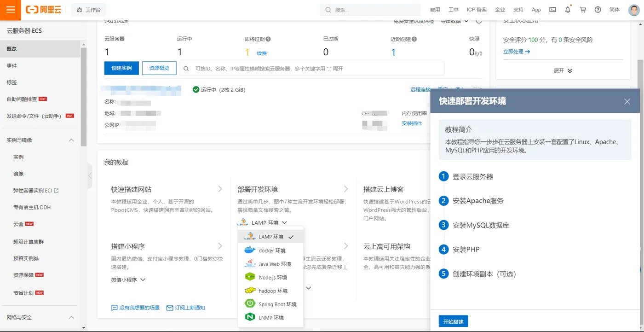Viewport: 644px width, 332px height.
Task: Open the shopping cart icon
Action: pyautogui.click(x=583, y=10)
